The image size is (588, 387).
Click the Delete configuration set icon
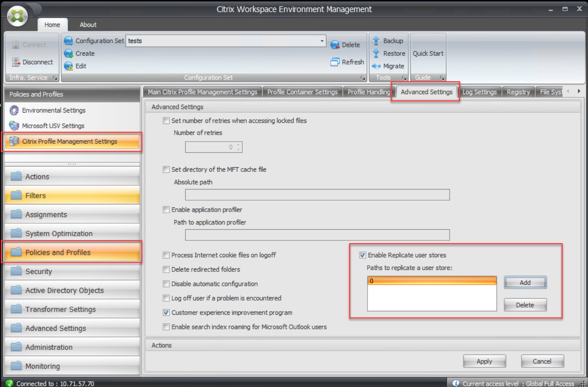point(335,45)
